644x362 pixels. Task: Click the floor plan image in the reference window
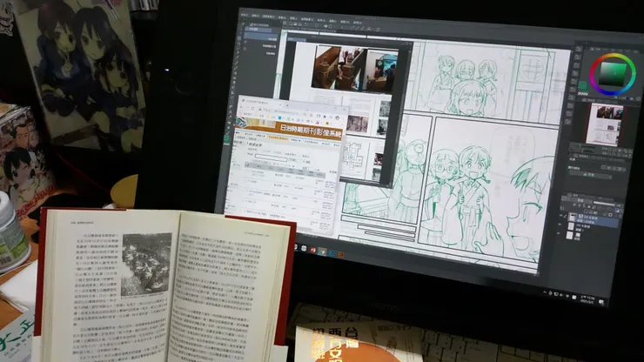click(352, 158)
